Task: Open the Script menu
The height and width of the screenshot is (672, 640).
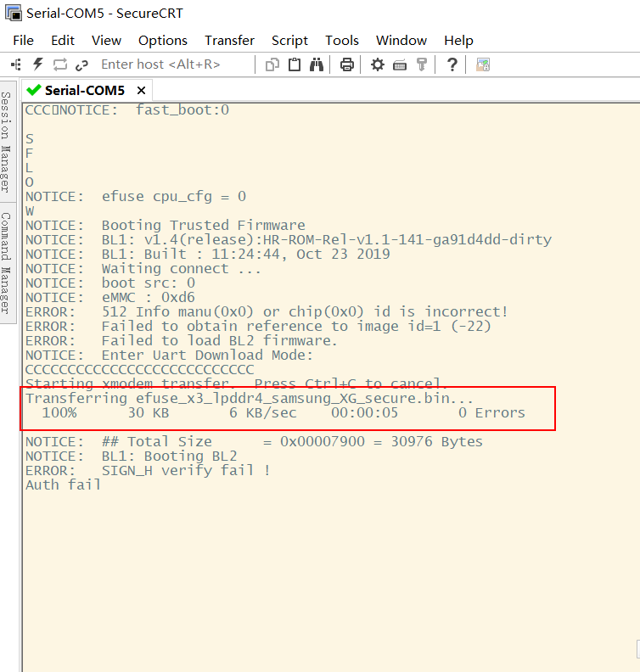Action: point(289,41)
